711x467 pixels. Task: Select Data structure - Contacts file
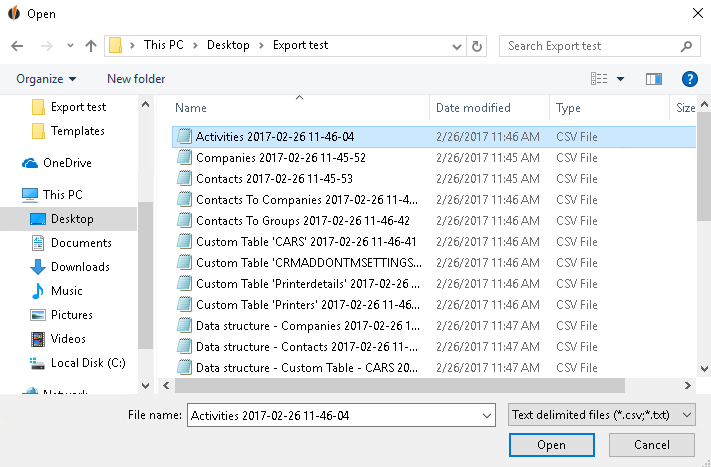pos(434,347)
